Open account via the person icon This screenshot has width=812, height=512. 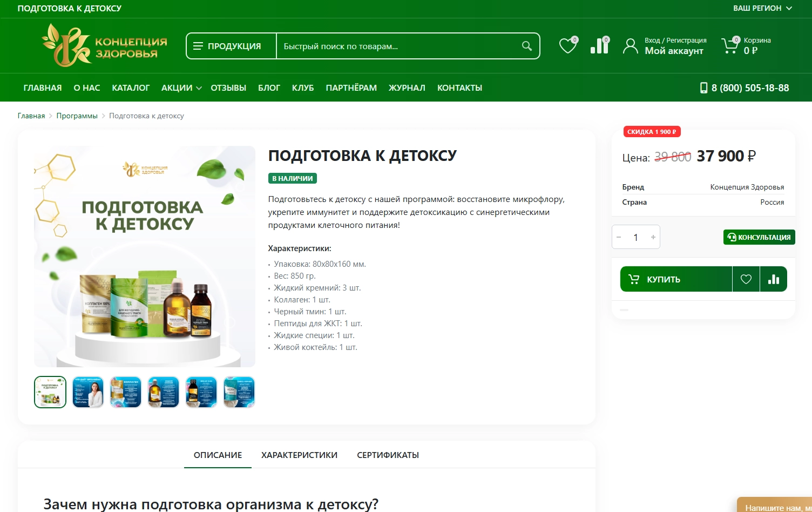631,45
